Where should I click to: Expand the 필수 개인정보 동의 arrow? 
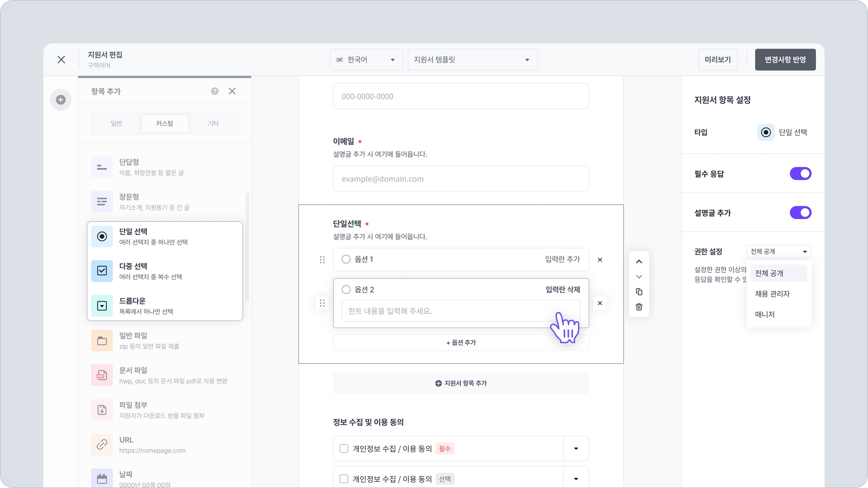pos(576,449)
